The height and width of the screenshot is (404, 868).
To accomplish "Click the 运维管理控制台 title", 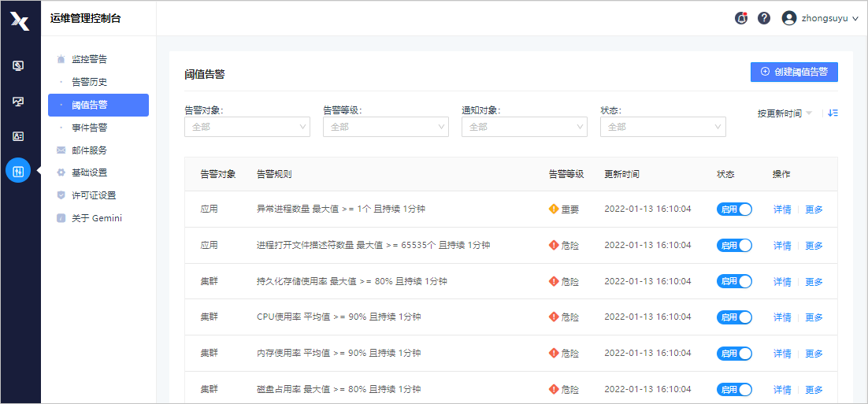I will (85, 18).
